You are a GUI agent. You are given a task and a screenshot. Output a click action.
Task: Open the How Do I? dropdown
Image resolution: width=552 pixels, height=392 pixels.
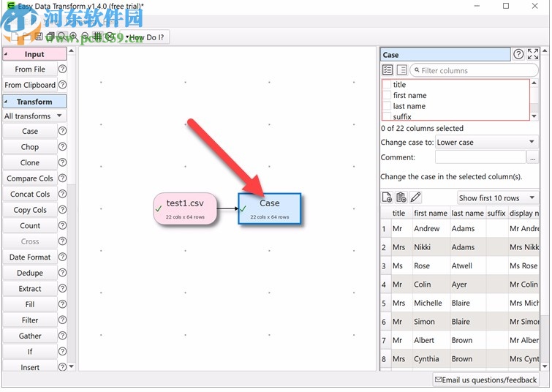[146, 37]
